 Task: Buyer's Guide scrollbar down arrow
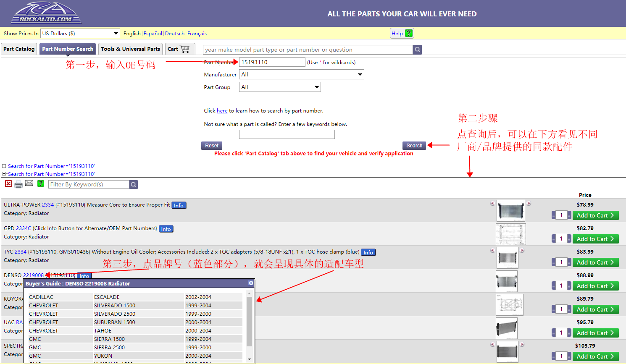(249, 359)
